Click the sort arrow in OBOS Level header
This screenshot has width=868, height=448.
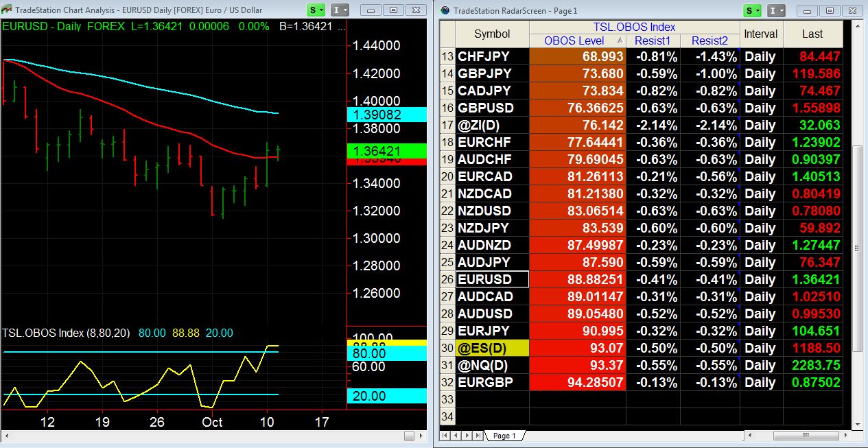coord(620,40)
